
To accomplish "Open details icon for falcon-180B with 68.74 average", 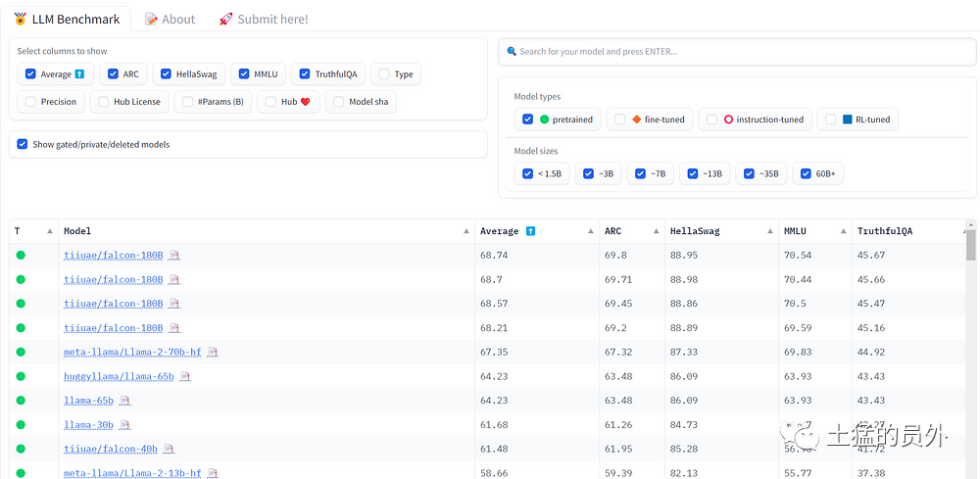I will point(174,255).
